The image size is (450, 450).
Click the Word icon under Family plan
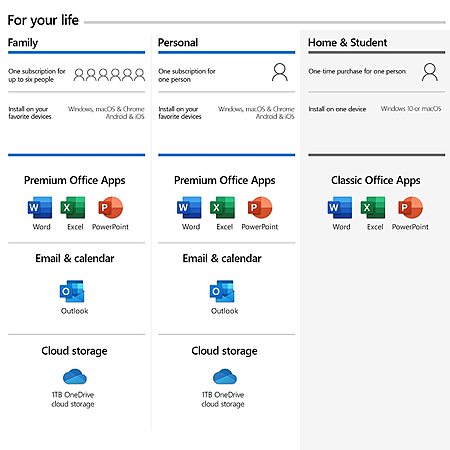pyautogui.click(x=40, y=207)
